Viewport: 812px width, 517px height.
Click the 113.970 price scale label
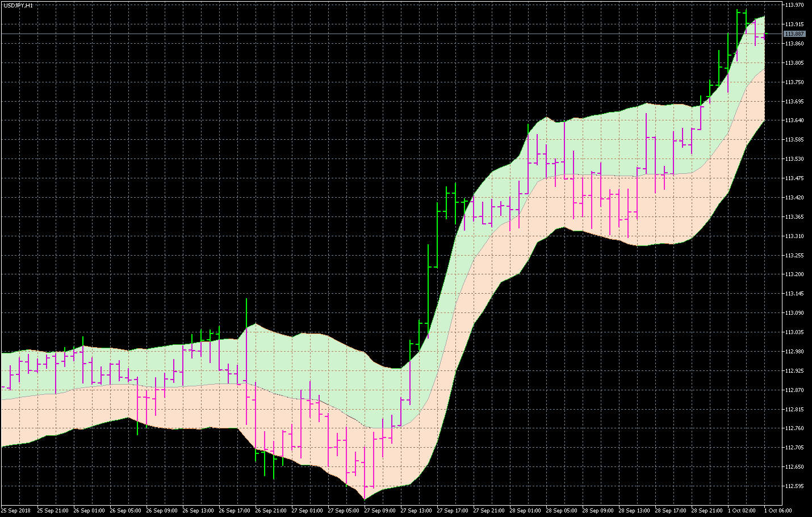click(794, 5)
